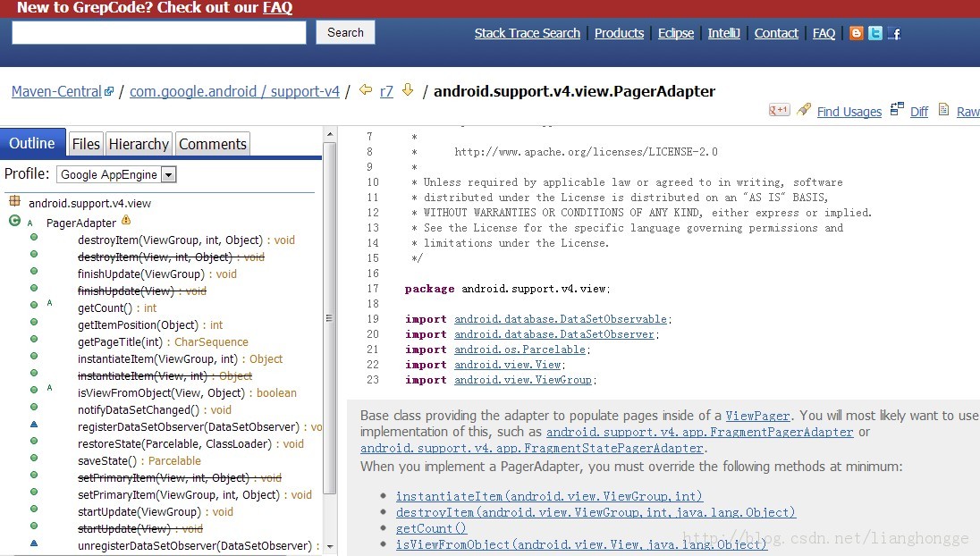The image size is (980, 556).
Task: Click the warning icon next to PagerAdapter
Action: click(x=126, y=220)
